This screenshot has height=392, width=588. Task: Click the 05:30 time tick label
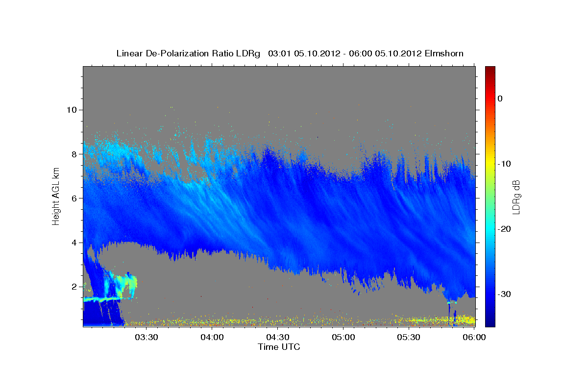[x=409, y=338]
